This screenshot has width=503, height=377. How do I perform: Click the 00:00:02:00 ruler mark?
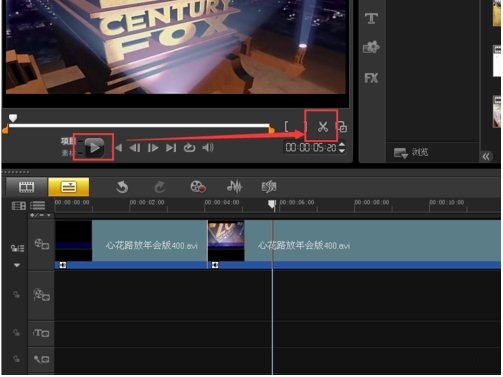click(x=147, y=203)
